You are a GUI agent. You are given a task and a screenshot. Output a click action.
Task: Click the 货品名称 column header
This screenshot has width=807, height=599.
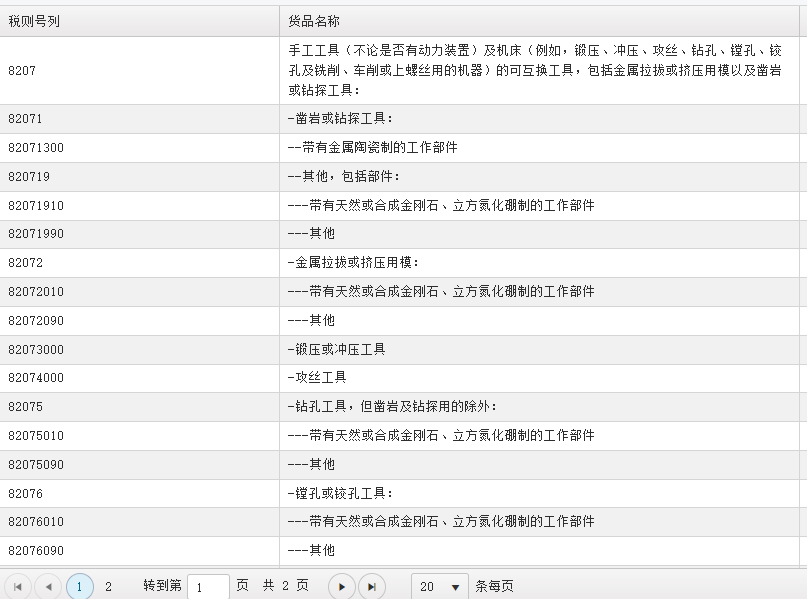539,21
